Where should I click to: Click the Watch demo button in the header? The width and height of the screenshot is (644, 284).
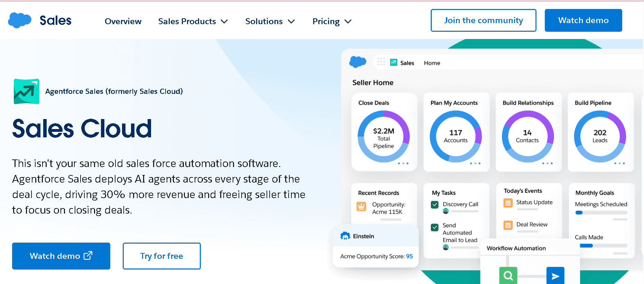point(584,20)
